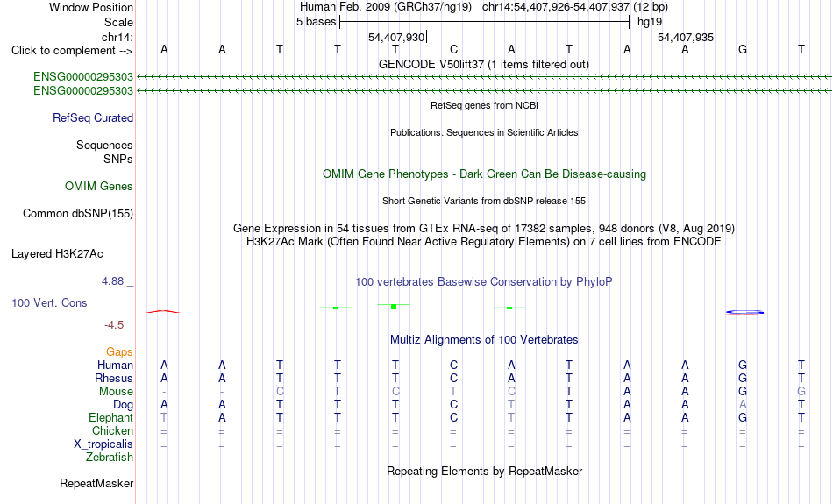
Task: Click the 4.88 upper conservation scale value
Action: [x=112, y=281]
